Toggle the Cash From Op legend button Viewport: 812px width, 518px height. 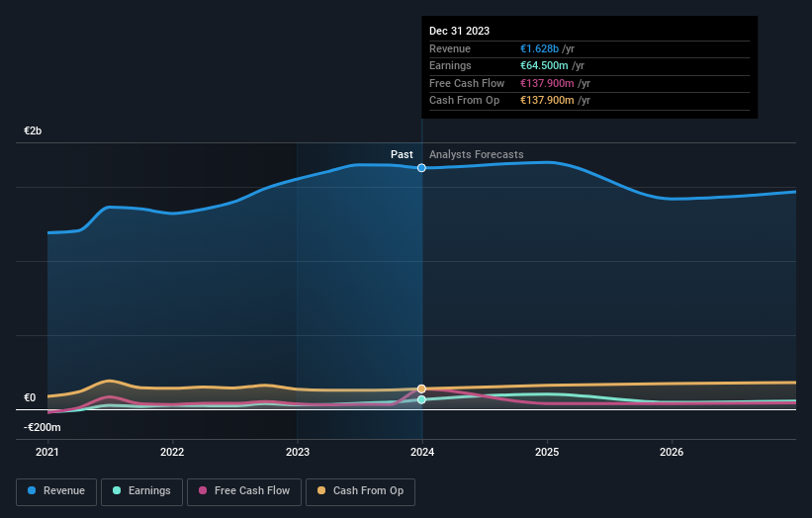coord(360,491)
